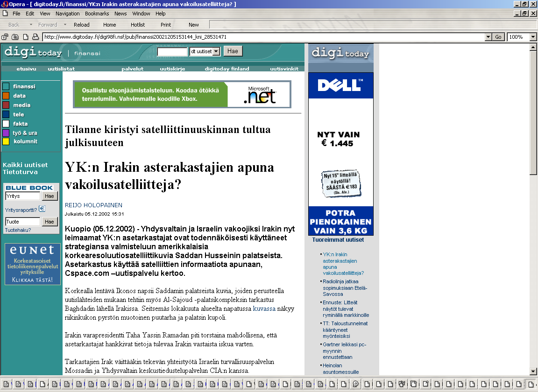The image size is (538, 392).
Task: Click the eunet banner 'Klikkaa tästä!'
Action: 33,264
